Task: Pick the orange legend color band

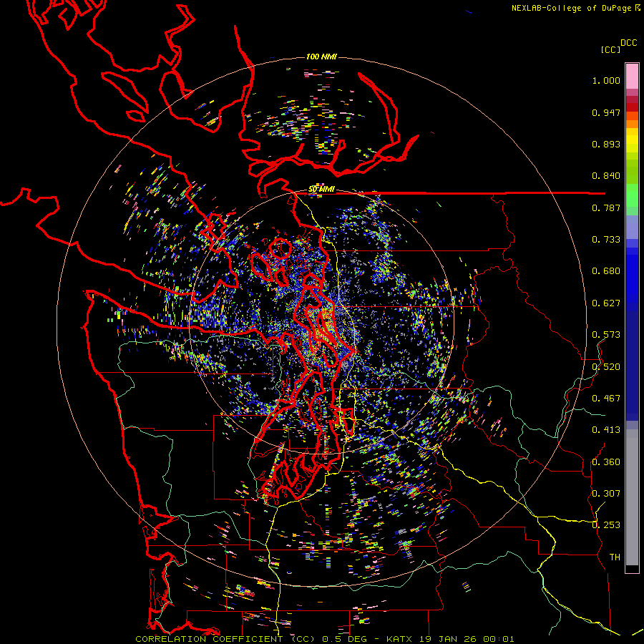Action: click(632, 124)
